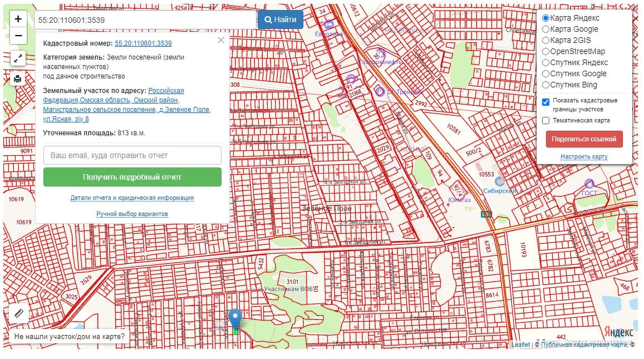Open the Leaflet attribution link
The image size is (644, 359).
click(520, 345)
